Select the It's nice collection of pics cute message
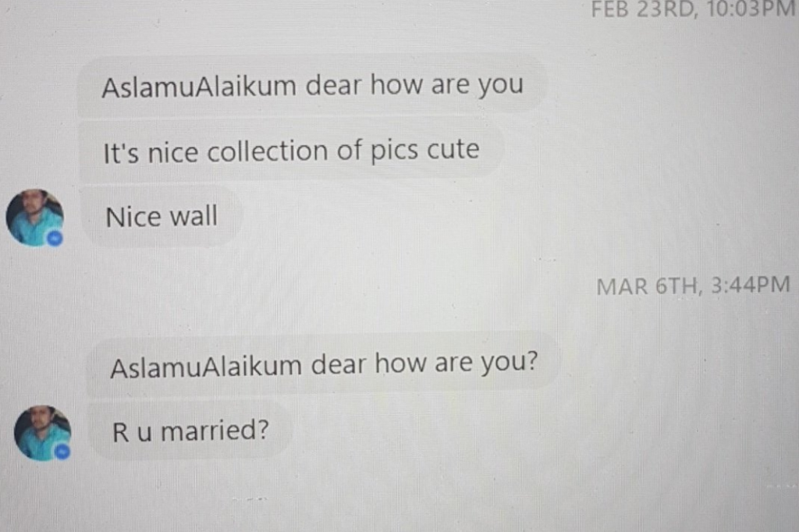This screenshot has height=532, width=799. coord(291,151)
